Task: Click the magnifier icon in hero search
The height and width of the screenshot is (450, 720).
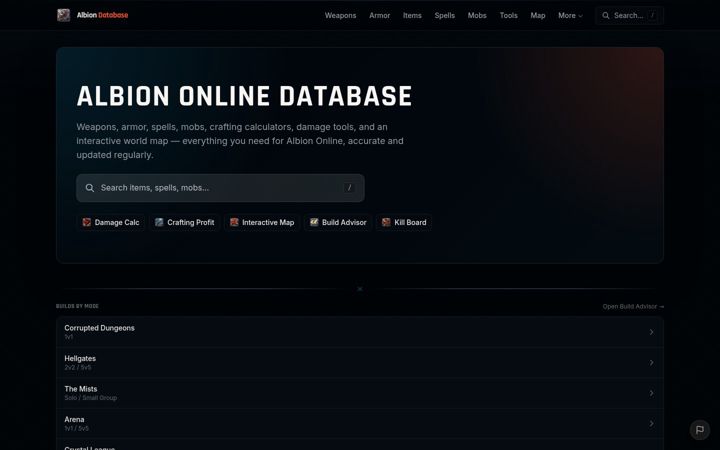Action: pos(90,188)
